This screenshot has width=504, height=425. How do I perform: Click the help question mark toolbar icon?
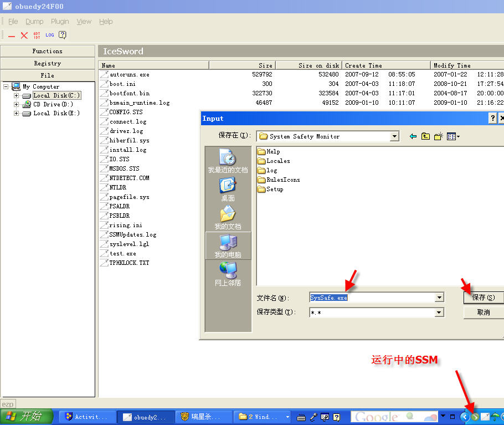point(63,35)
